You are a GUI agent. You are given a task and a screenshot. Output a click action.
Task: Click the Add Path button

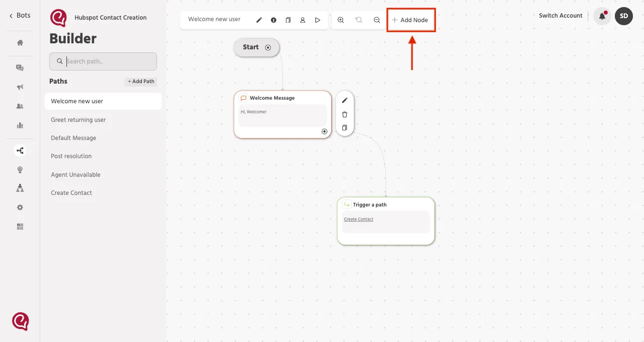pos(141,81)
